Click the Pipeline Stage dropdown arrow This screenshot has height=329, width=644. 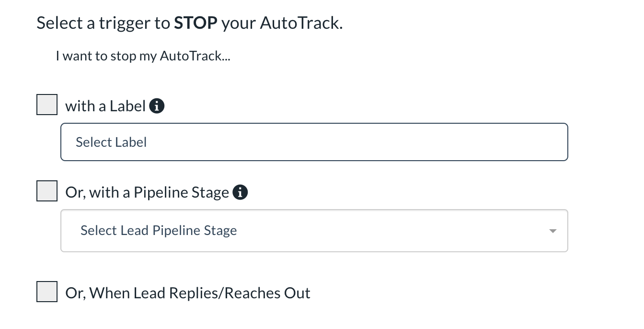552,231
